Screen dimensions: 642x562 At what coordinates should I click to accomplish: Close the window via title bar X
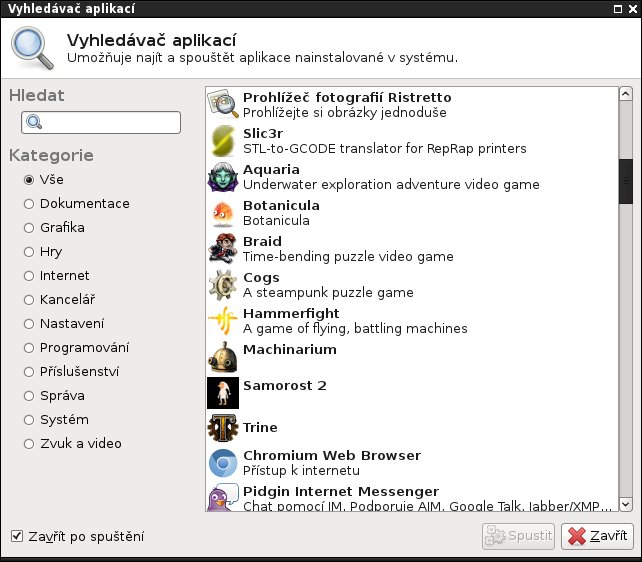(x=633, y=9)
